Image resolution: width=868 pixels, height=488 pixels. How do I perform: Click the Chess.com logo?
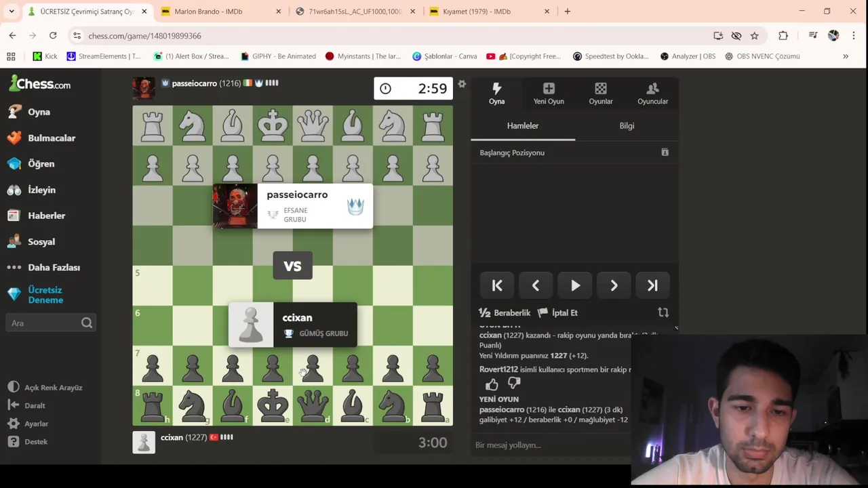[x=40, y=84]
